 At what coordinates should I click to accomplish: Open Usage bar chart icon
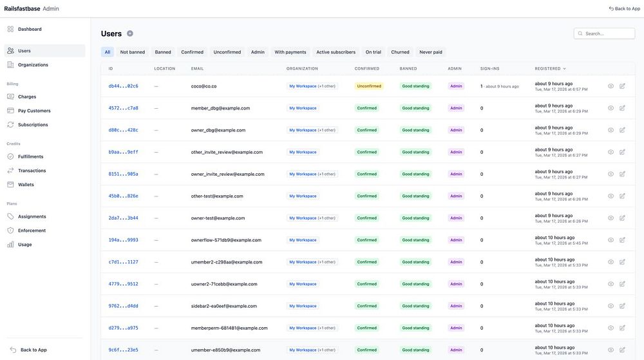(11, 245)
